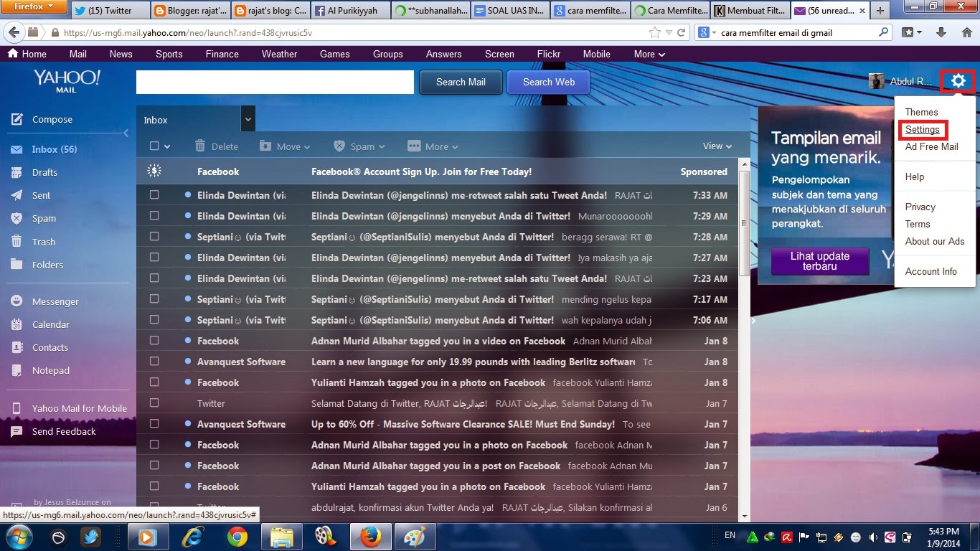The width and height of the screenshot is (980, 551).
Task: Open Firefox menu button dropdown
Action: click(34, 7)
